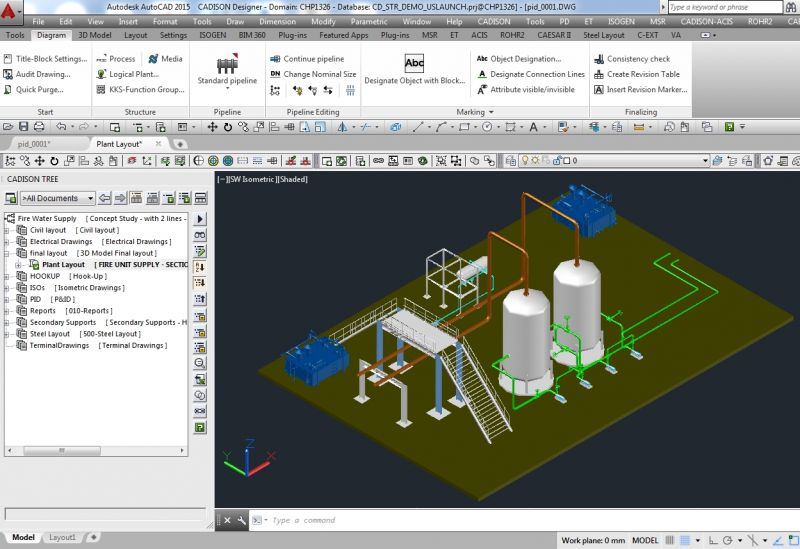Click the green help icon beside the tree
The width and height of the screenshot is (800, 549).
[x=199, y=427]
